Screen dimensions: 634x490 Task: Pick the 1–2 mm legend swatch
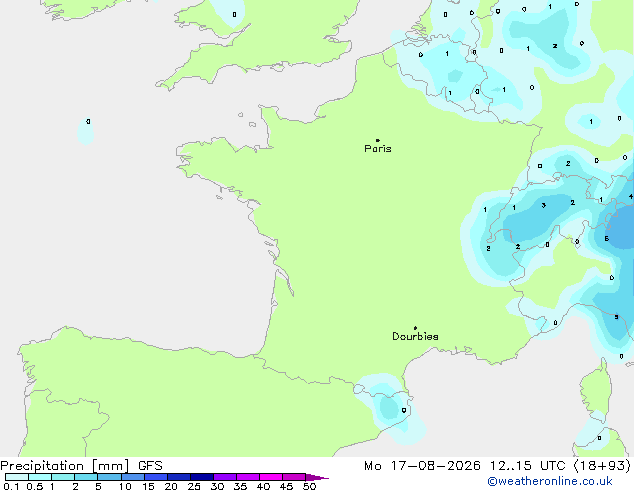[x=63, y=477]
